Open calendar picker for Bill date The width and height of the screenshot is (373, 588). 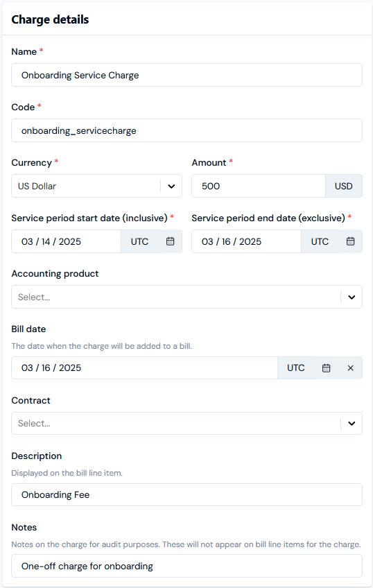[x=327, y=368]
